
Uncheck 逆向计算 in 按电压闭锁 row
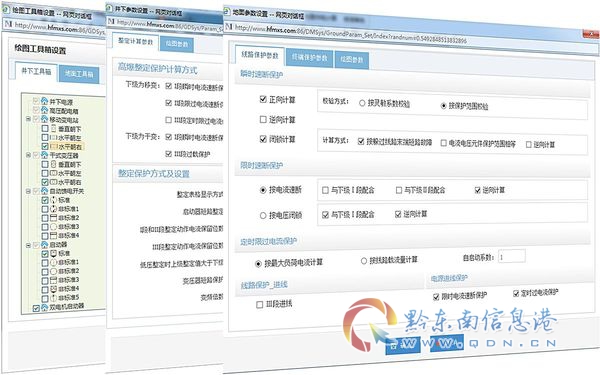pyautogui.click(x=398, y=214)
